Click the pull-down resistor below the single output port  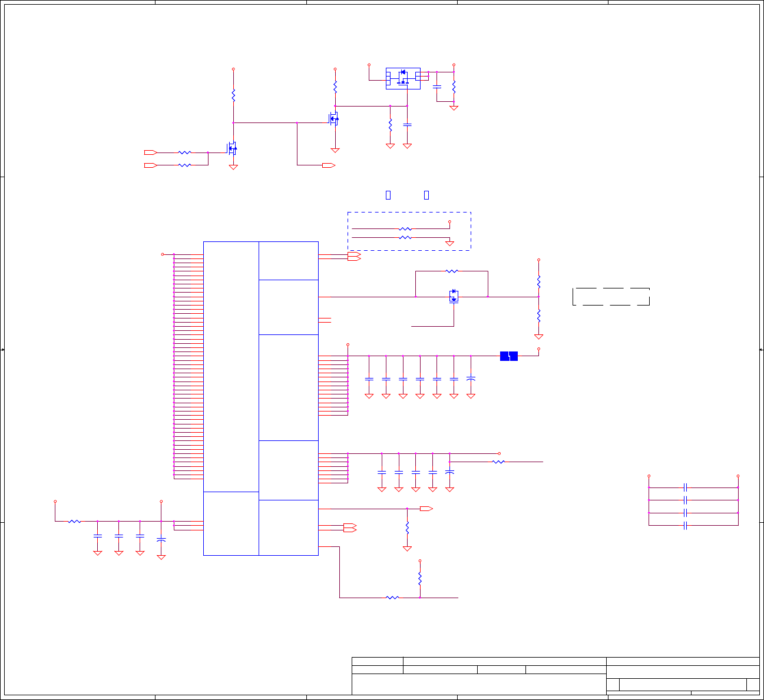tap(407, 528)
